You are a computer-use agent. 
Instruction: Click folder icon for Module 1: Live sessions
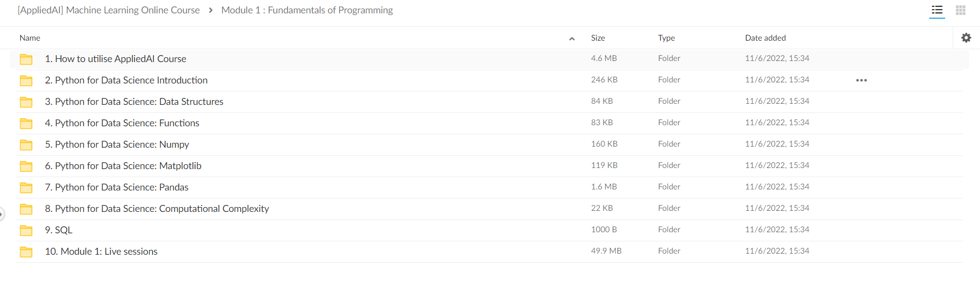pyautogui.click(x=26, y=251)
